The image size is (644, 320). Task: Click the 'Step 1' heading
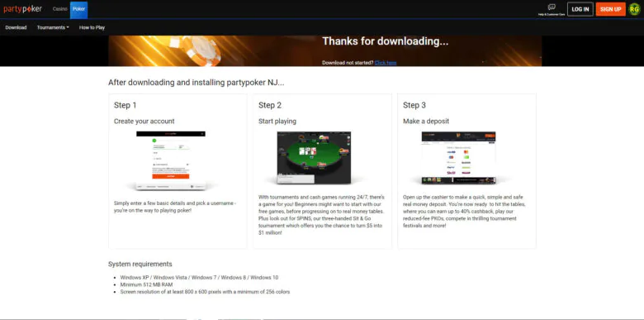(x=125, y=105)
